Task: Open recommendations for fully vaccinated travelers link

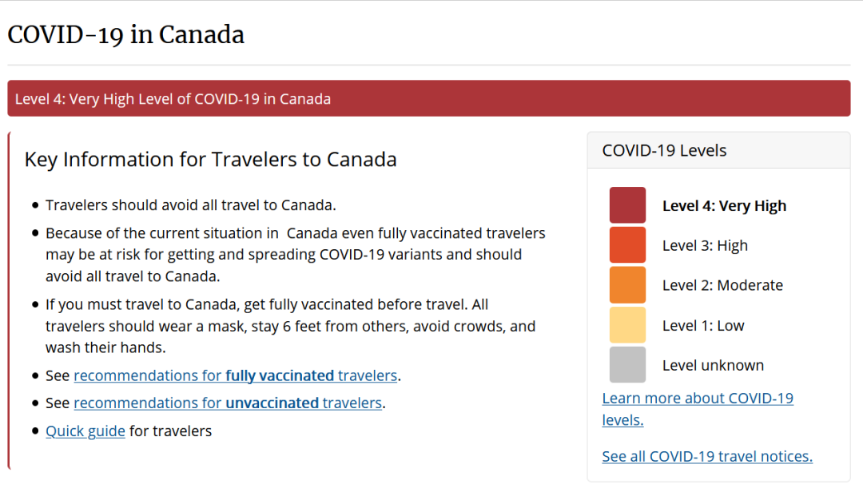Action: (236, 375)
